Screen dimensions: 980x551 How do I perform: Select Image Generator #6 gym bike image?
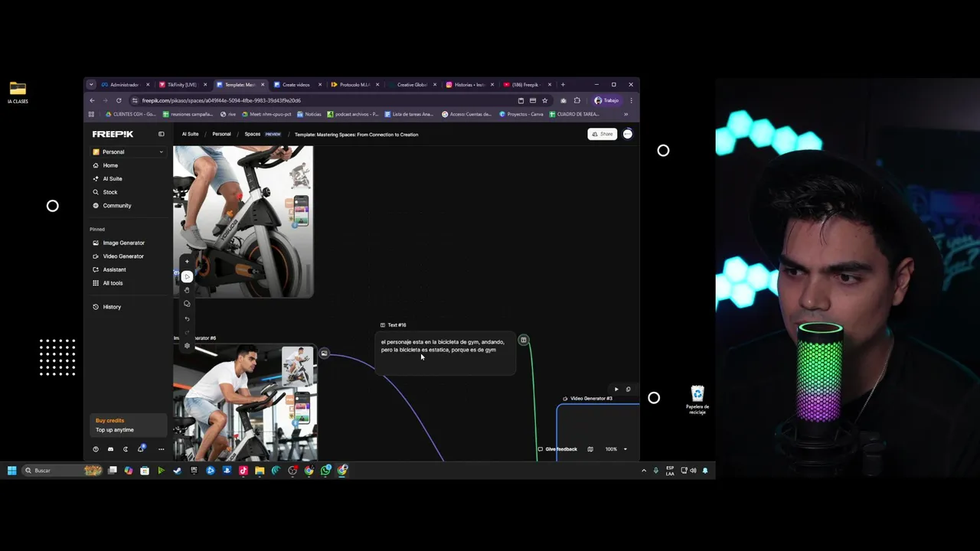(245, 403)
